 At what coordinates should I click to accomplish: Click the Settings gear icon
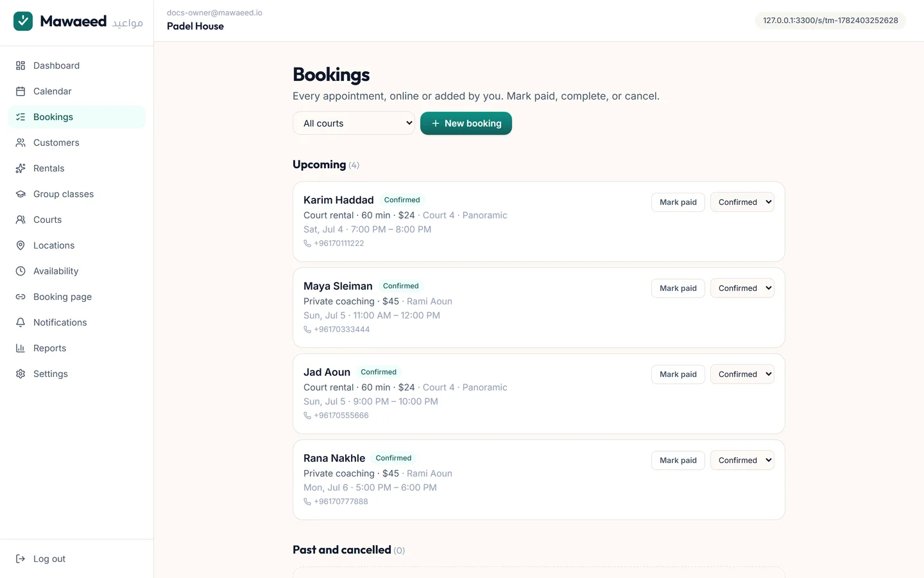[x=21, y=374]
